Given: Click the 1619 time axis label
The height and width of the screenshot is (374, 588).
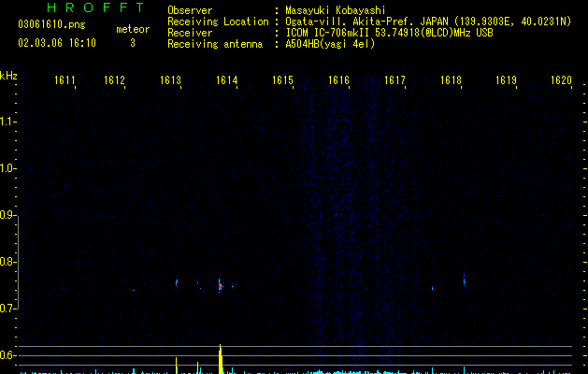Looking at the screenshot, I should pos(506,80).
